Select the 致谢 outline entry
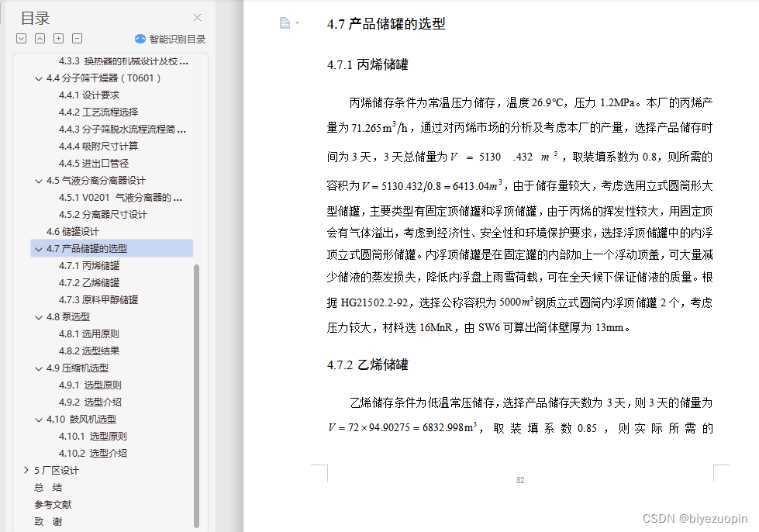The height and width of the screenshot is (532, 759). click(x=47, y=521)
